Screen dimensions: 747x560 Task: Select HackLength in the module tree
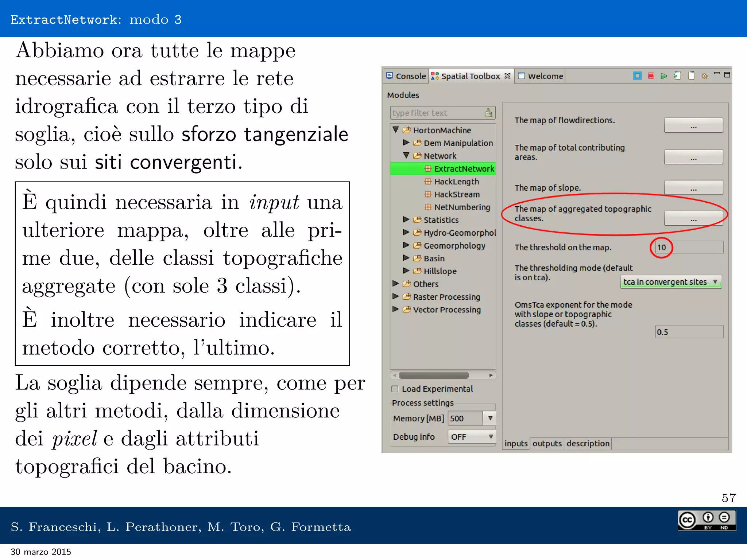pos(456,181)
